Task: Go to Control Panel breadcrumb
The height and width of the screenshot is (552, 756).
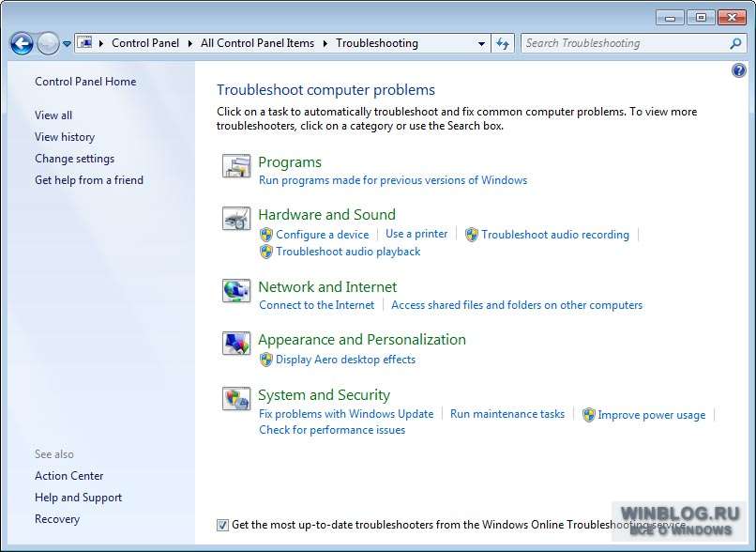Action: [x=145, y=43]
